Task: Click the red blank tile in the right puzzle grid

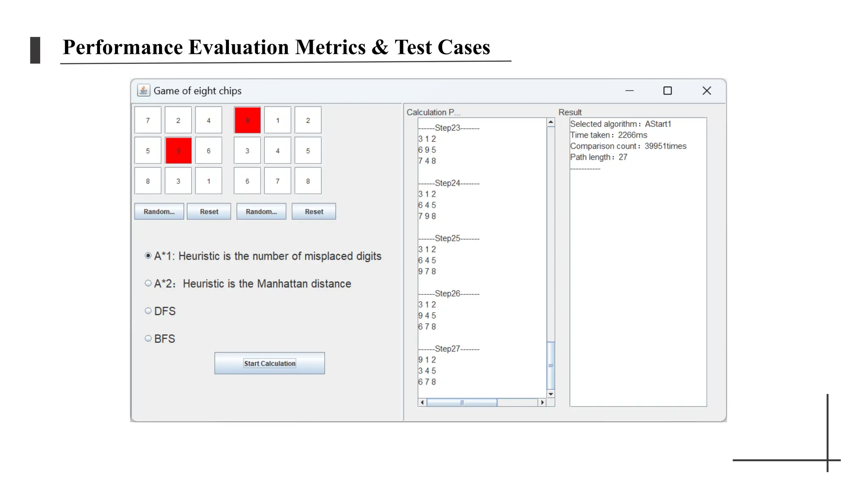Action: [x=248, y=120]
